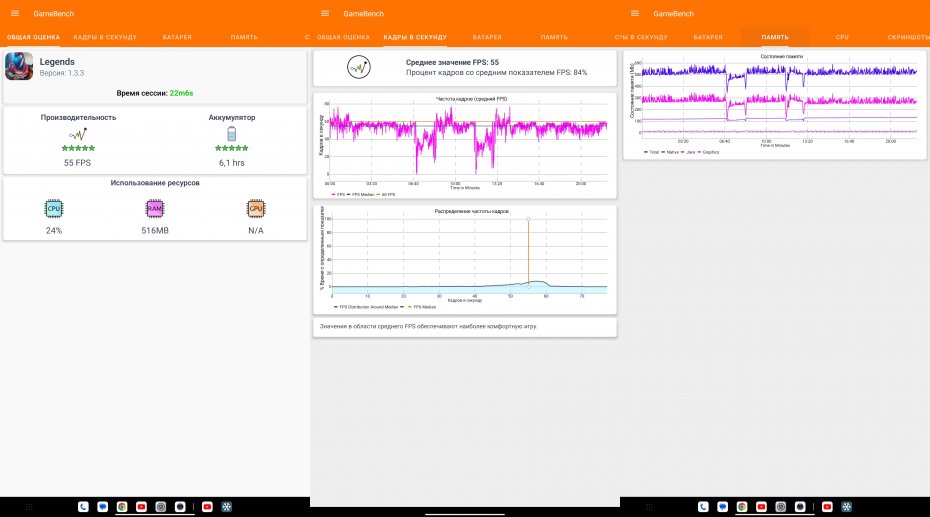Image resolution: width=930 pixels, height=517 pixels.
Task: Open the БАТАРЕЯ tab in the left panel
Action: (x=177, y=37)
